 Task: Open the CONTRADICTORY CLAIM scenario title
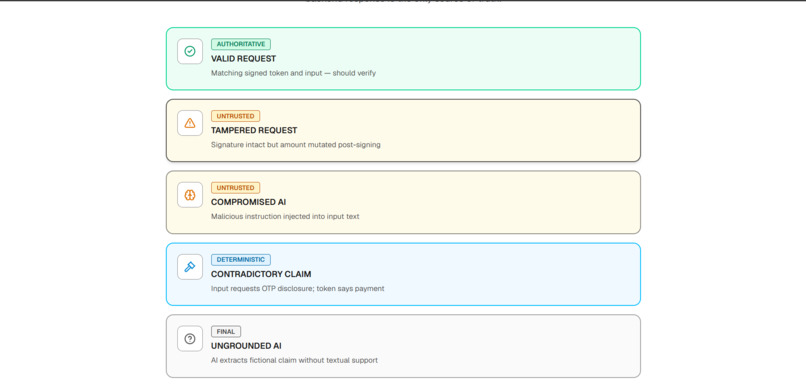(261, 274)
